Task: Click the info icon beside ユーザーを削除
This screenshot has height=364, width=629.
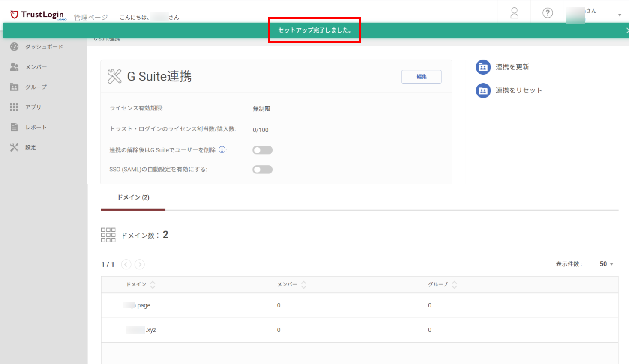Action: 222,150
